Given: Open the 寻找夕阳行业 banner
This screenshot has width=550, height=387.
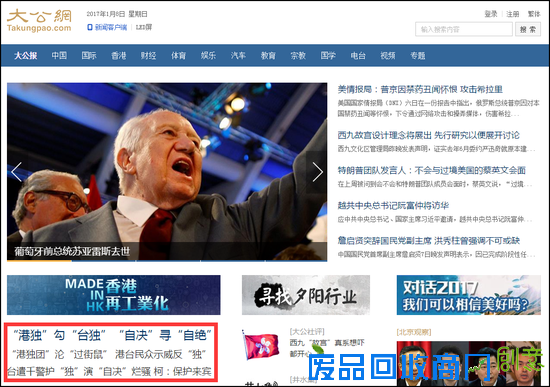Looking at the screenshot, I should point(306,295).
